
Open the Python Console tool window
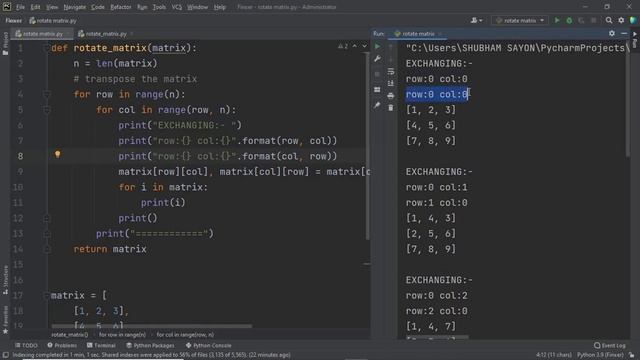[209, 345]
